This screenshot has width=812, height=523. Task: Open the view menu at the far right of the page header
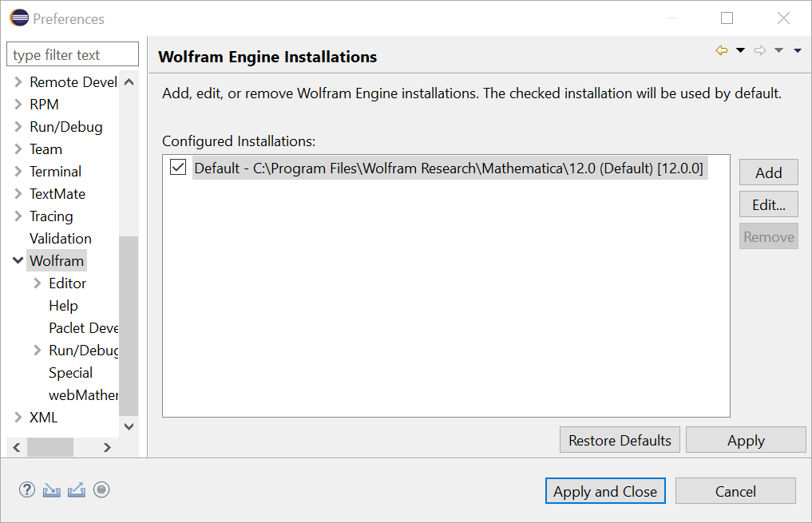click(798, 50)
